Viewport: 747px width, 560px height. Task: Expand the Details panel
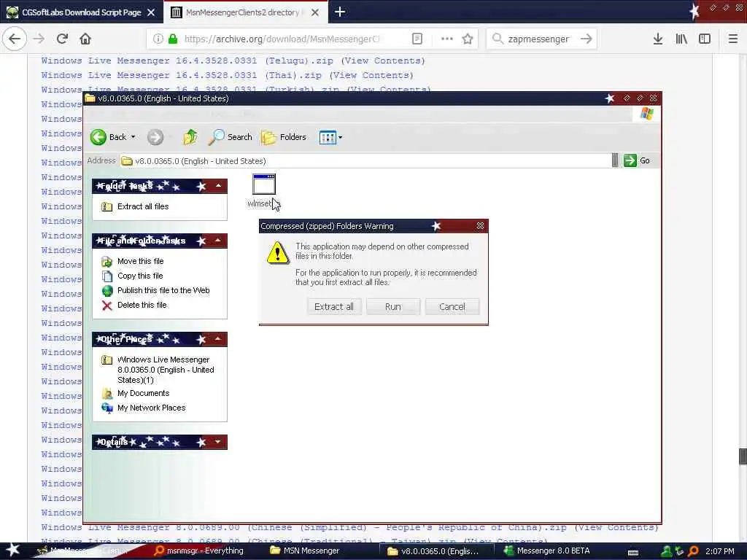pyautogui.click(x=218, y=442)
